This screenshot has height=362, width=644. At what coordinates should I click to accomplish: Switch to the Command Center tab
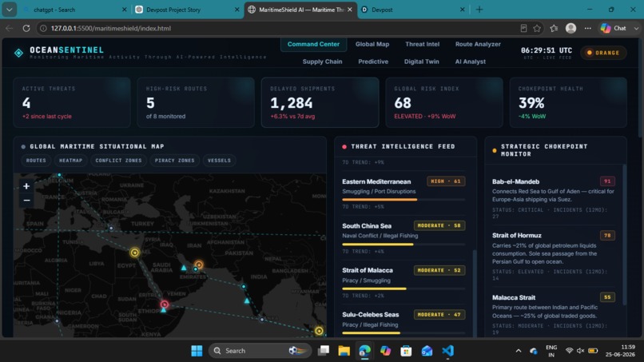point(313,45)
